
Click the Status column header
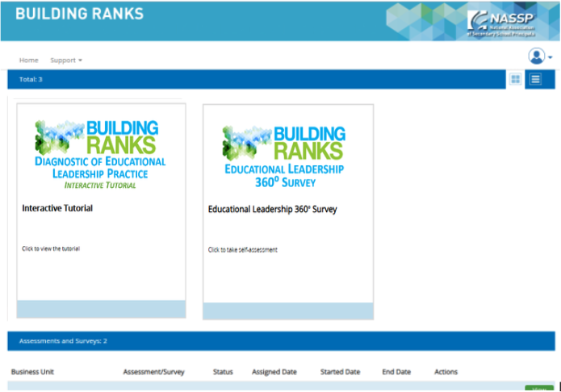pyautogui.click(x=223, y=372)
